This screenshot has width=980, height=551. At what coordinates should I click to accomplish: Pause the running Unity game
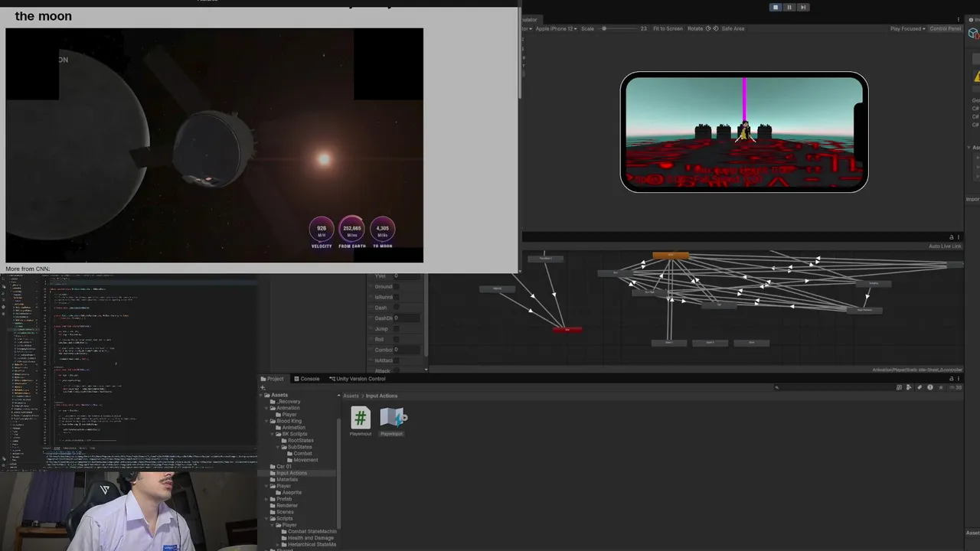[x=789, y=7]
